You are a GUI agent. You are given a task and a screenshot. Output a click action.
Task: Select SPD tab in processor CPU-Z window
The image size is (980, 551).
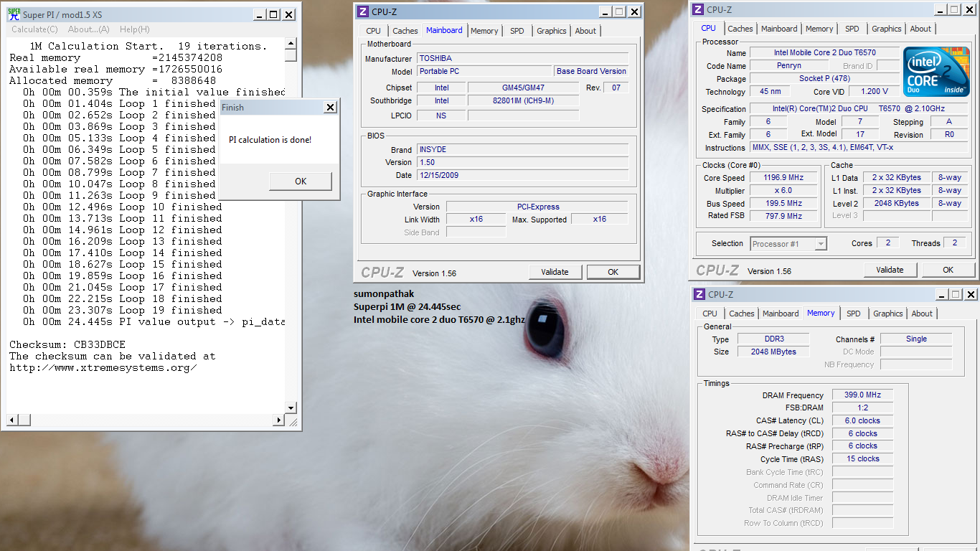point(852,29)
